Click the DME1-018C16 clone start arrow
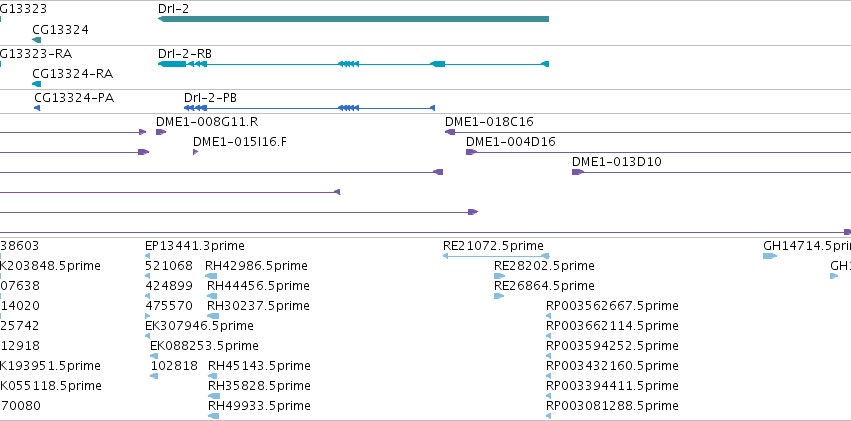The width and height of the screenshot is (851, 421). (450, 132)
